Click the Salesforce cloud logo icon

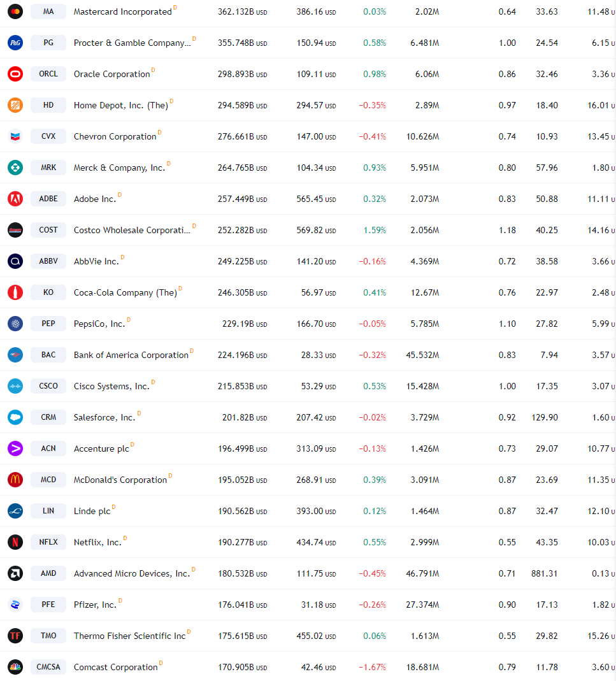(x=15, y=417)
